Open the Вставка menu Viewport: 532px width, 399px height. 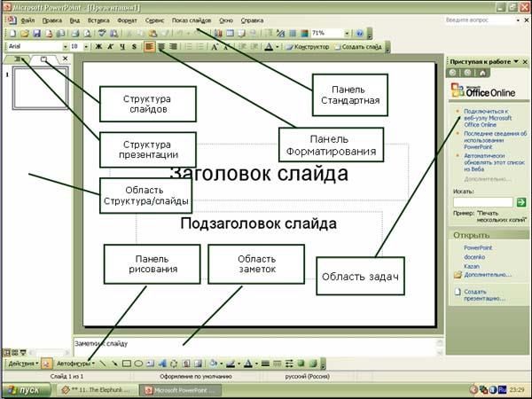98,20
